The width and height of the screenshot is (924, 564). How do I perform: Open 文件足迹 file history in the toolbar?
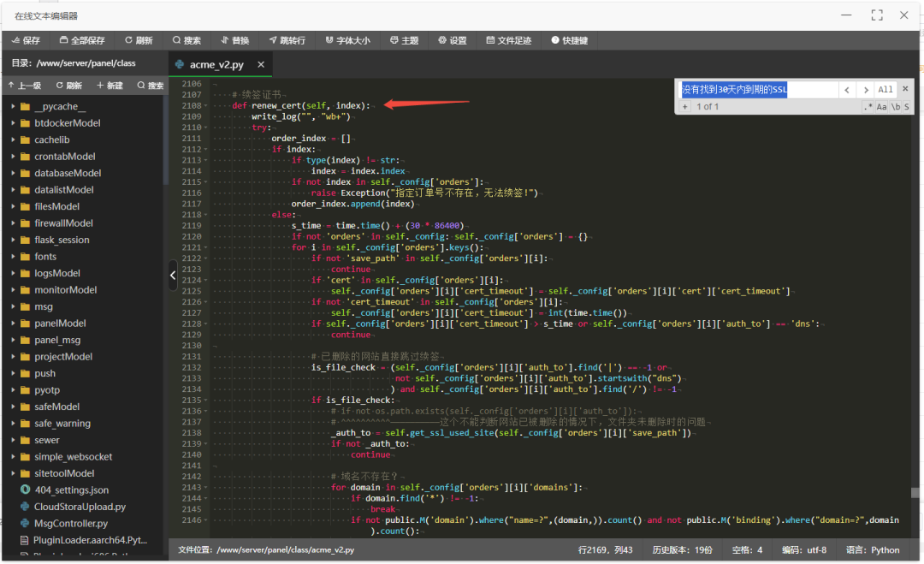point(508,40)
